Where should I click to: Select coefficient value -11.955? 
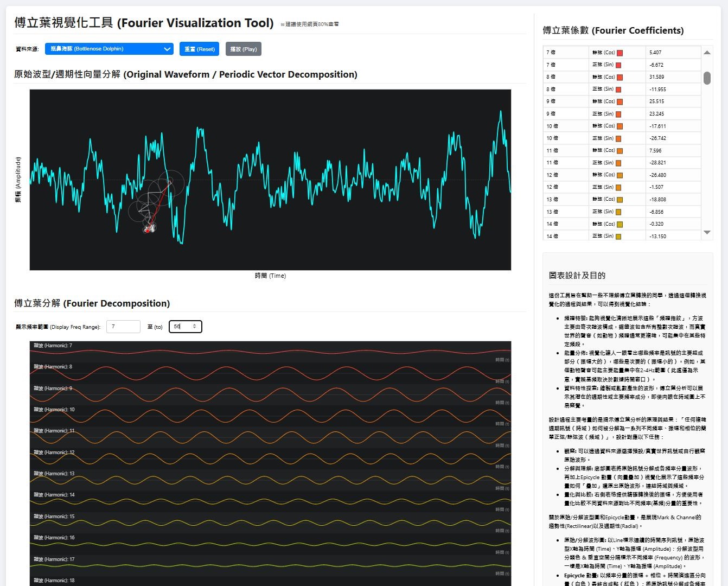pyautogui.click(x=657, y=89)
